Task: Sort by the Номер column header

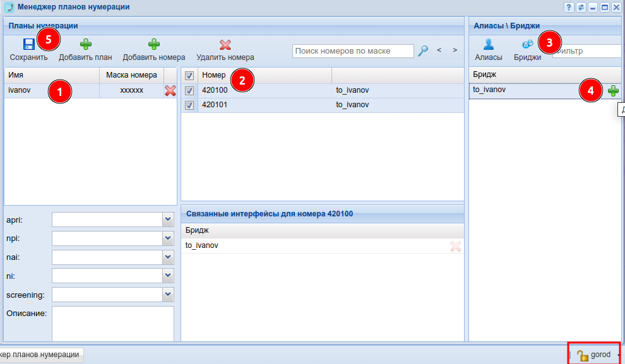Action: pyautogui.click(x=265, y=75)
